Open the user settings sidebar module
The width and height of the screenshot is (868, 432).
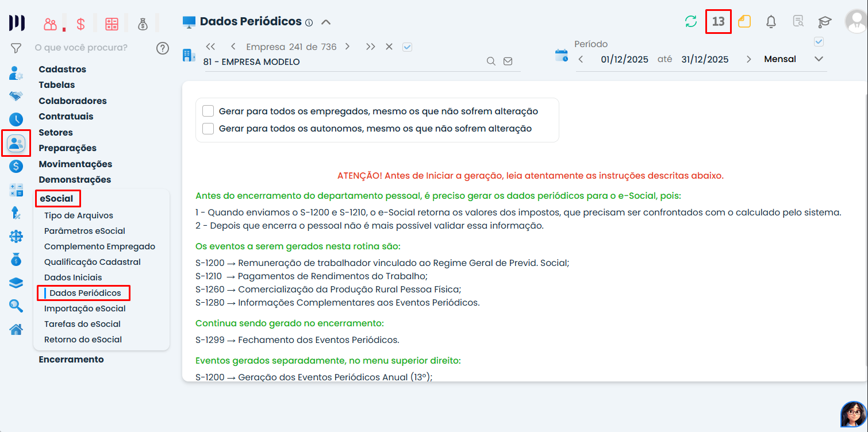pos(16,73)
